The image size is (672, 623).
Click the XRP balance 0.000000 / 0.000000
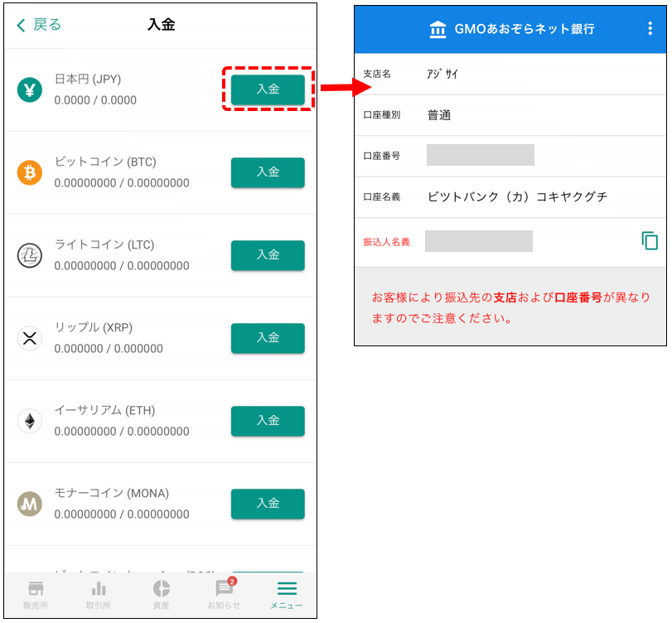[x=109, y=348]
